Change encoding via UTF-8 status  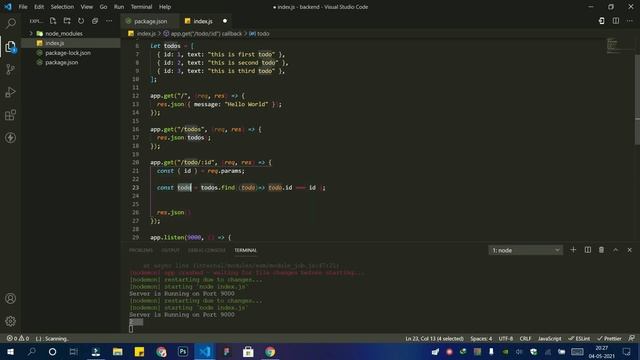tap(506, 338)
